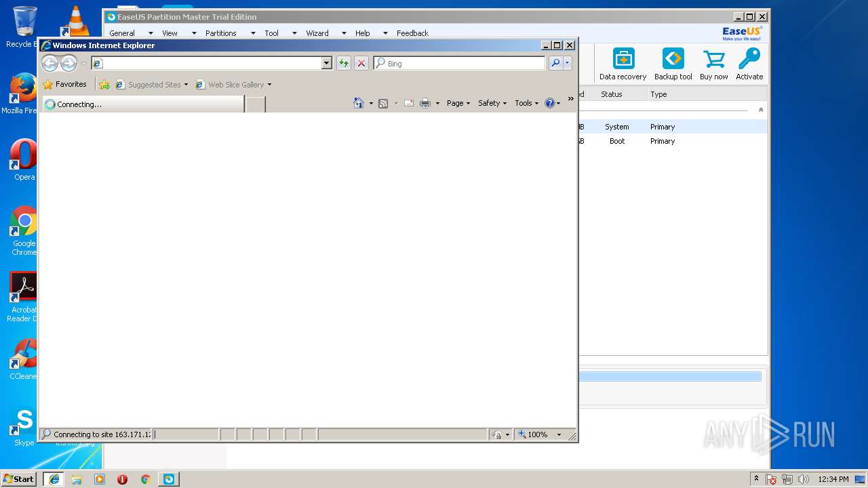Viewport: 868px width, 488px height.
Task: Click the RSS Feeds icon
Action: tap(383, 103)
